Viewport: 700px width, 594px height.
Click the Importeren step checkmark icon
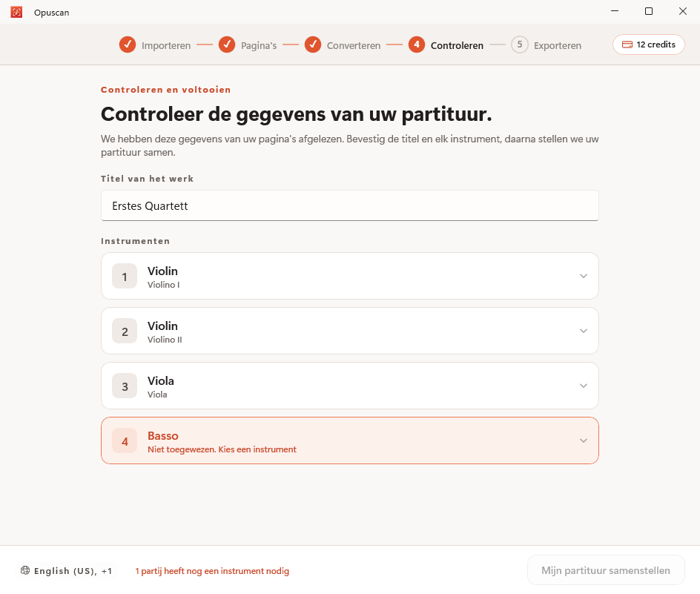click(x=128, y=44)
